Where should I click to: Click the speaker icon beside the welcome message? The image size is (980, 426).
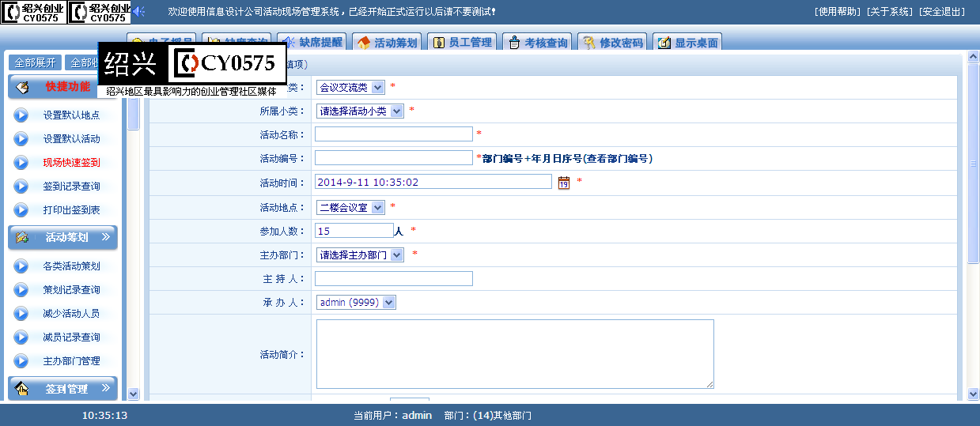pyautogui.click(x=139, y=11)
